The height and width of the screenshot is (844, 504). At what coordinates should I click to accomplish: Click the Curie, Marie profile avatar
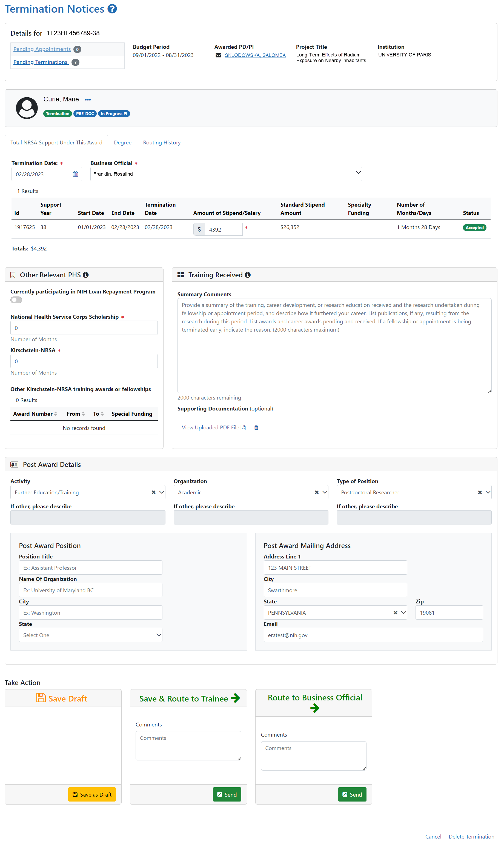[27, 108]
